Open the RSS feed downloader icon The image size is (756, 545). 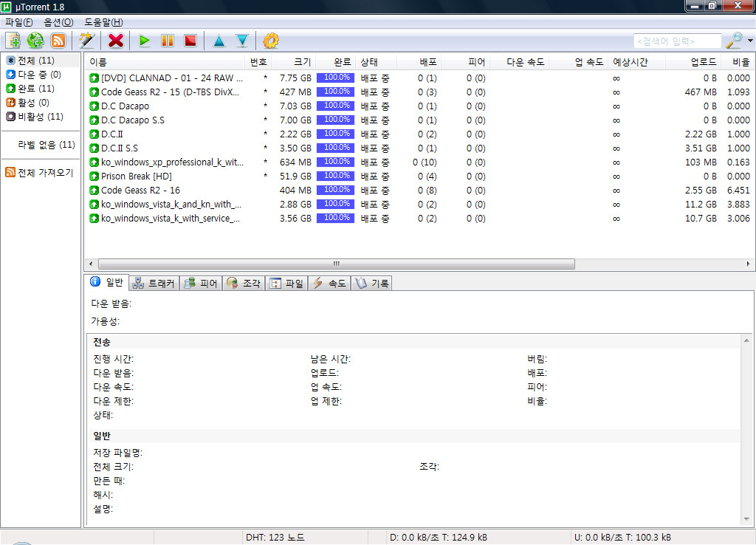point(58,41)
